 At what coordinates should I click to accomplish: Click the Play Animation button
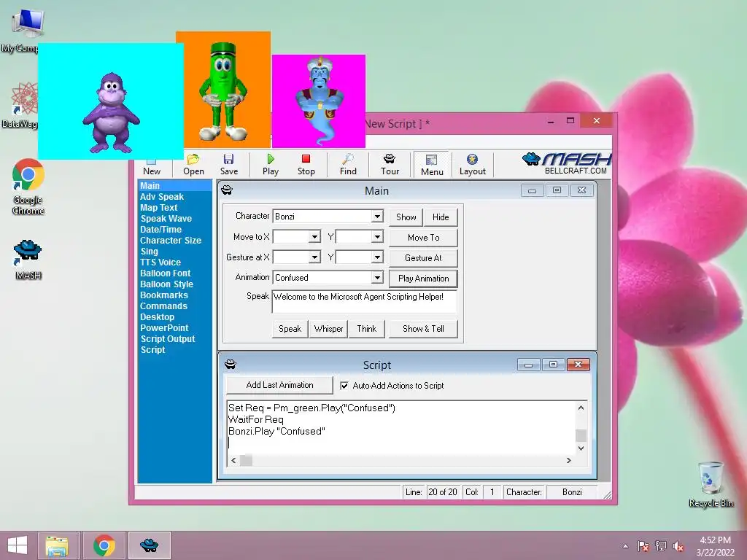click(x=424, y=279)
